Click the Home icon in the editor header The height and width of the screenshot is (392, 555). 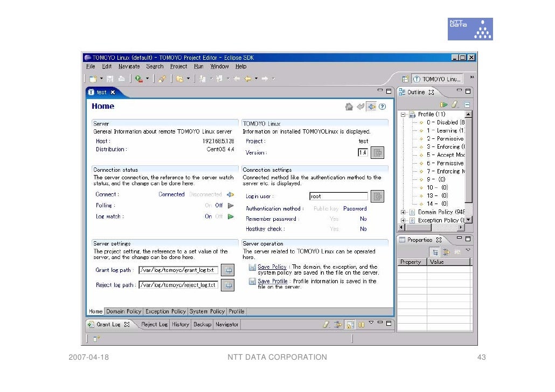click(x=349, y=107)
